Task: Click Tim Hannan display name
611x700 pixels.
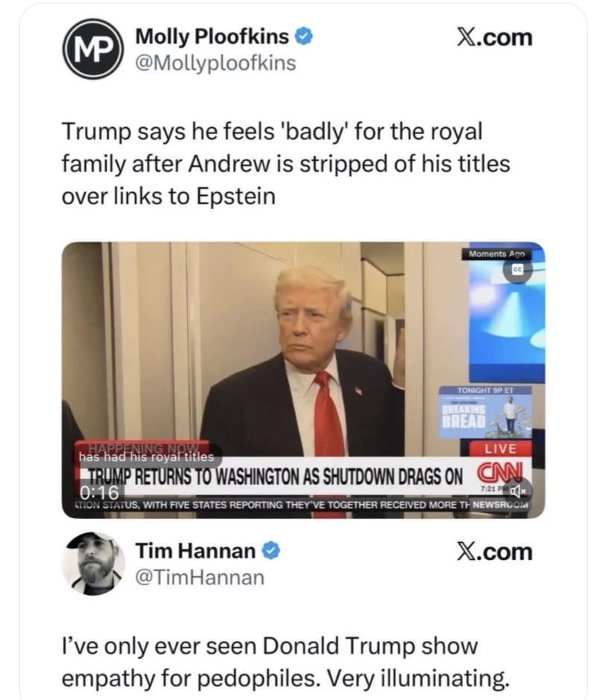Action: 195,550
